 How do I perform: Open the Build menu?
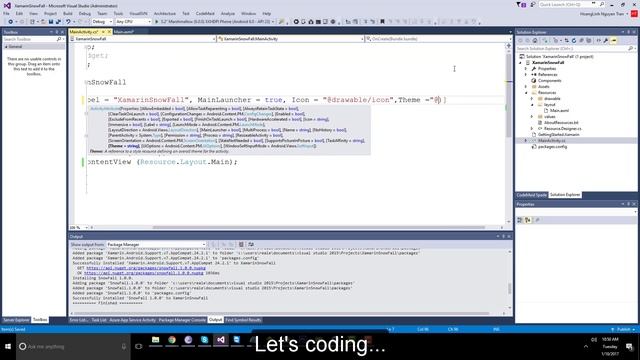68,13
